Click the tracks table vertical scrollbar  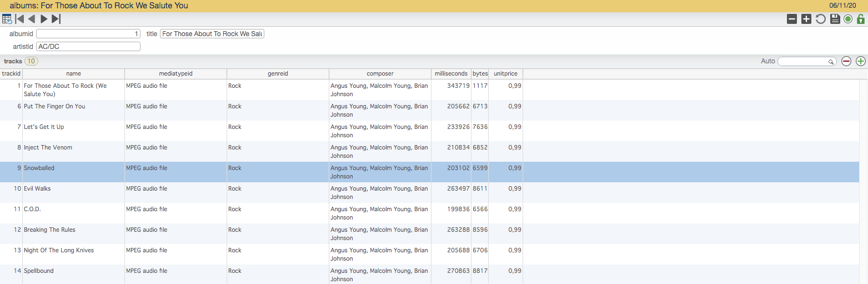point(864,181)
